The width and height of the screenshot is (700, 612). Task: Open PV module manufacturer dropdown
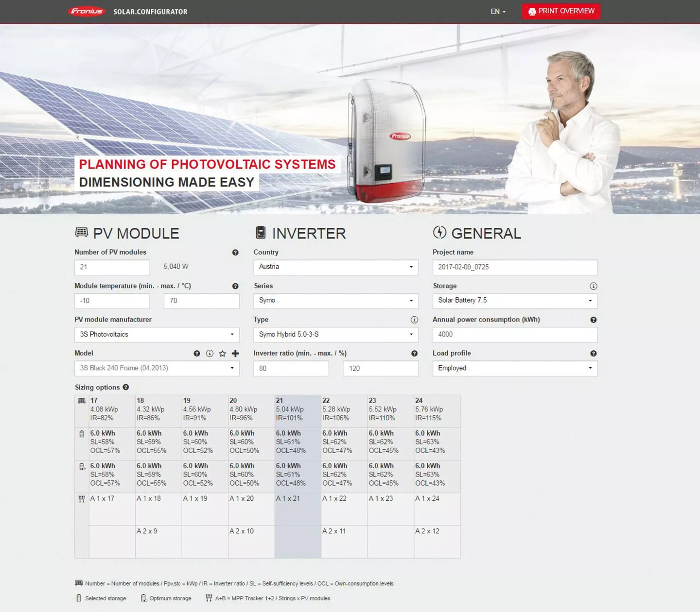pos(157,334)
